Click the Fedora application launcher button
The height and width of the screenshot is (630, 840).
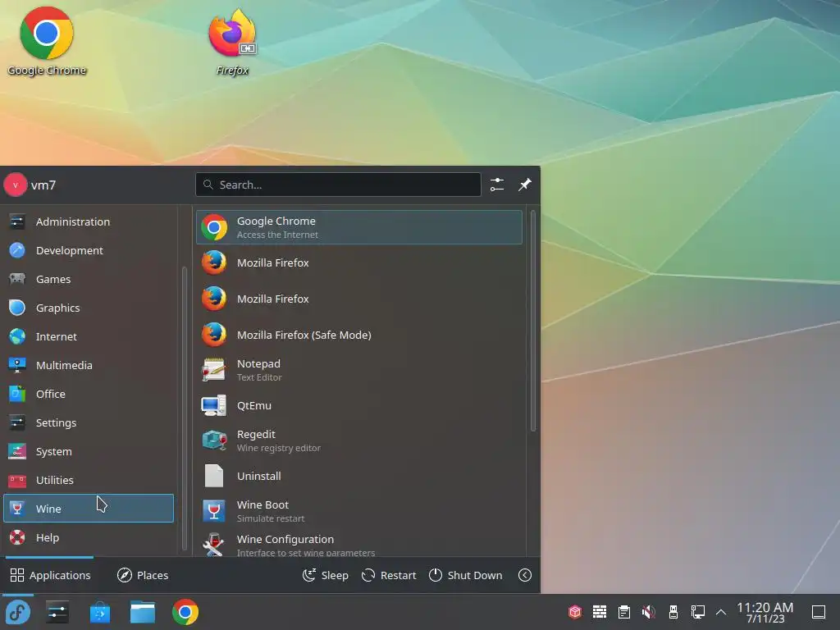point(18,612)
